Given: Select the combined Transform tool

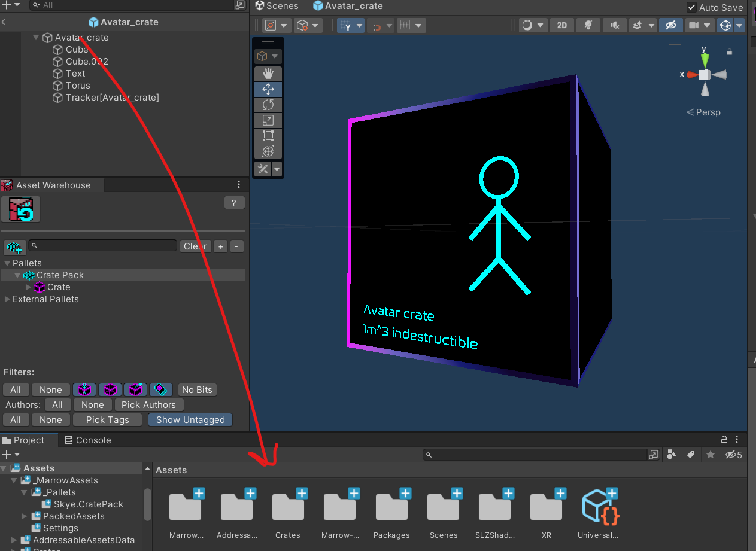Looking at the screenshot, I should [x=268, y=151].
